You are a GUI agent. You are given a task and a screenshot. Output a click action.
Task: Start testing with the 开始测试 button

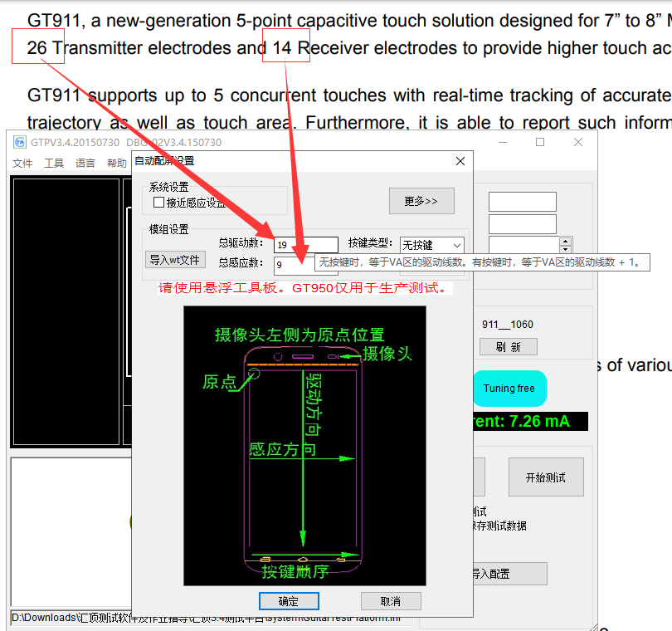pyautogui.click(x=546, y=477)
